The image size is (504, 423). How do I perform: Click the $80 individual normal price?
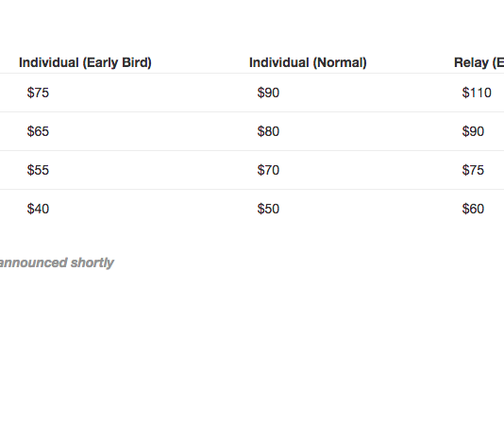click(x=268, y=131)
